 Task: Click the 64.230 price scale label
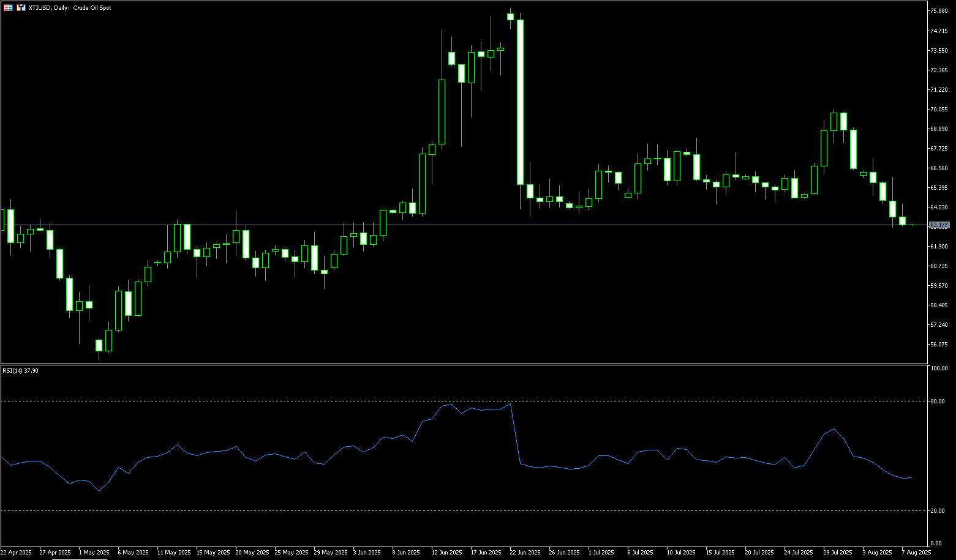[939, 207]
